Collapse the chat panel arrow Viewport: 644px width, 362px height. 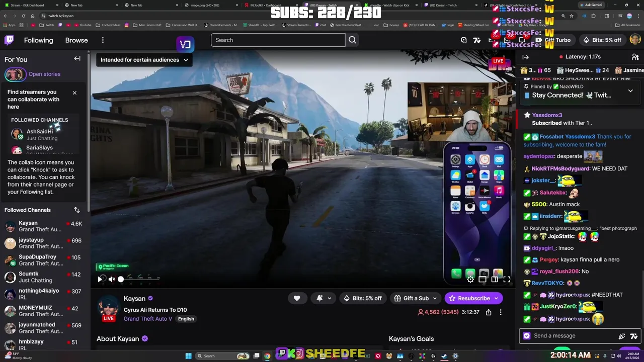525,57
